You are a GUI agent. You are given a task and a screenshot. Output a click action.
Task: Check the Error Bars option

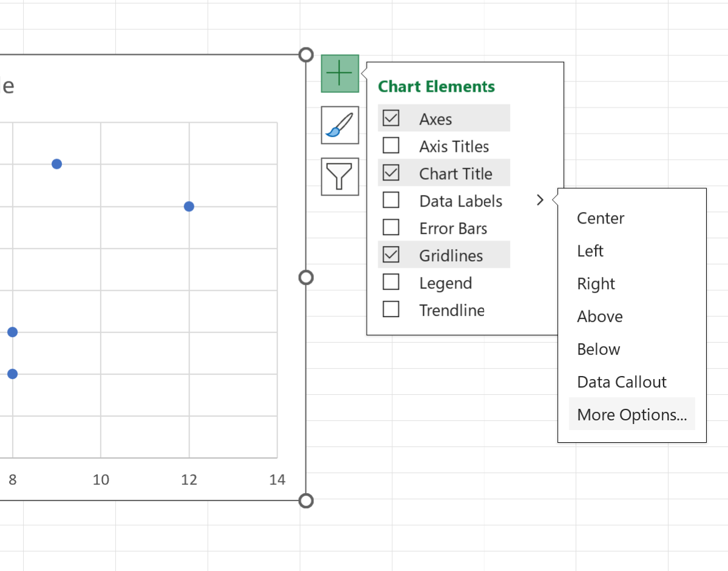pos(391,228)
